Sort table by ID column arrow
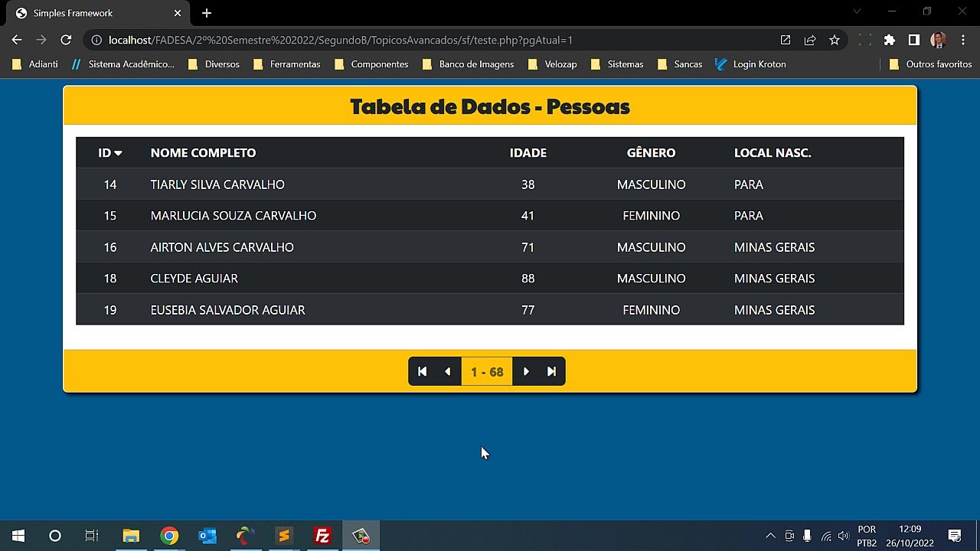The height and width of the screenshot is (551, 980). pyautogui.click(x=118, y=153)
